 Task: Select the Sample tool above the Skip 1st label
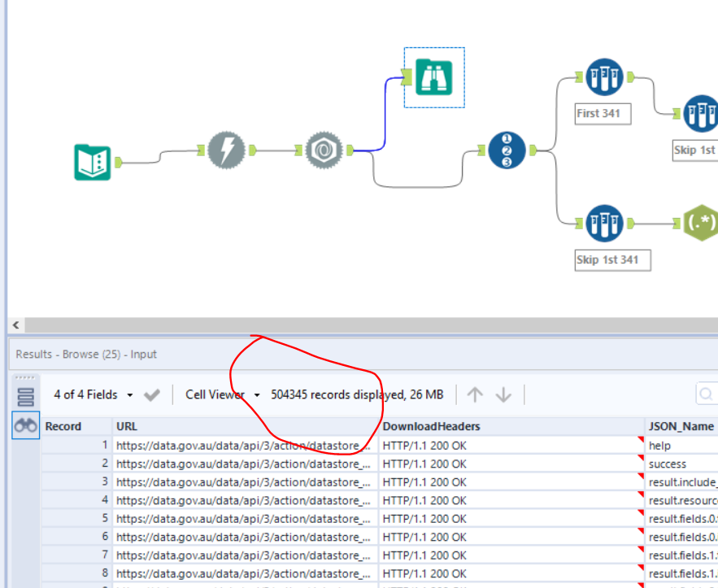(x=699, y=114)
